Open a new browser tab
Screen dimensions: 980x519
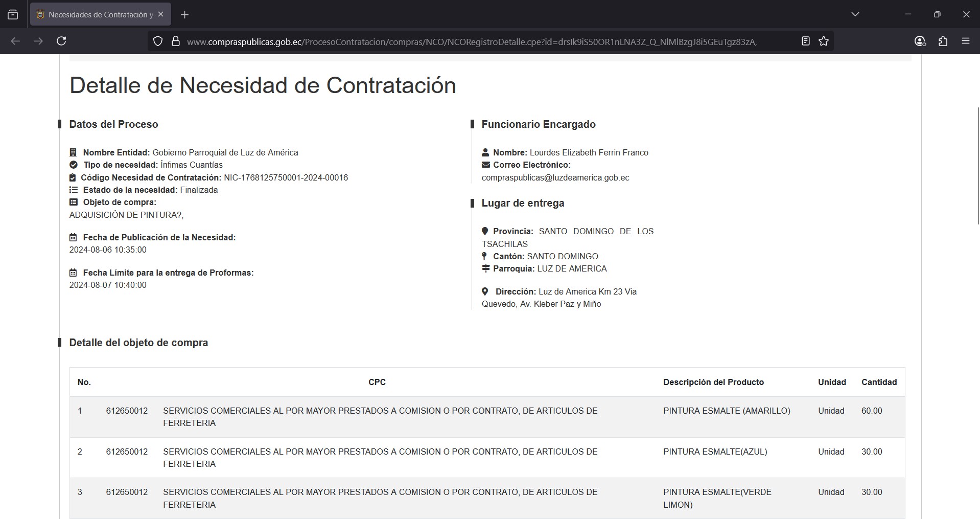pos(185,15)
